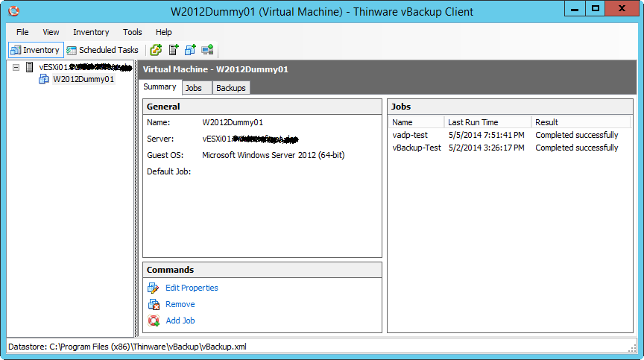Click vadp-test's Completed successfully result
644x360 pixels.
577,135
